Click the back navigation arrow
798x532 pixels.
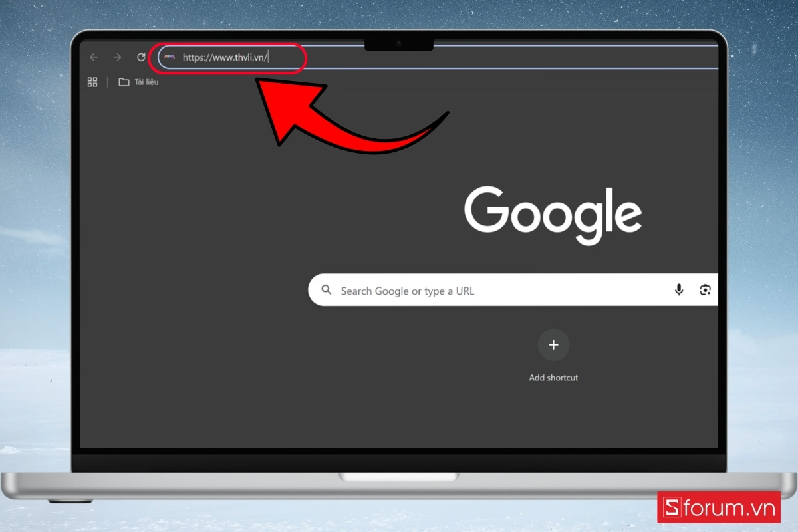[x=93, y=57]
